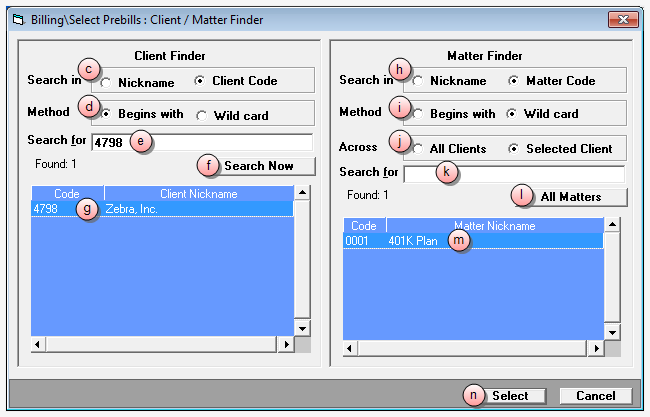
Task: Click the Select button
Action: tap(510, 395)
